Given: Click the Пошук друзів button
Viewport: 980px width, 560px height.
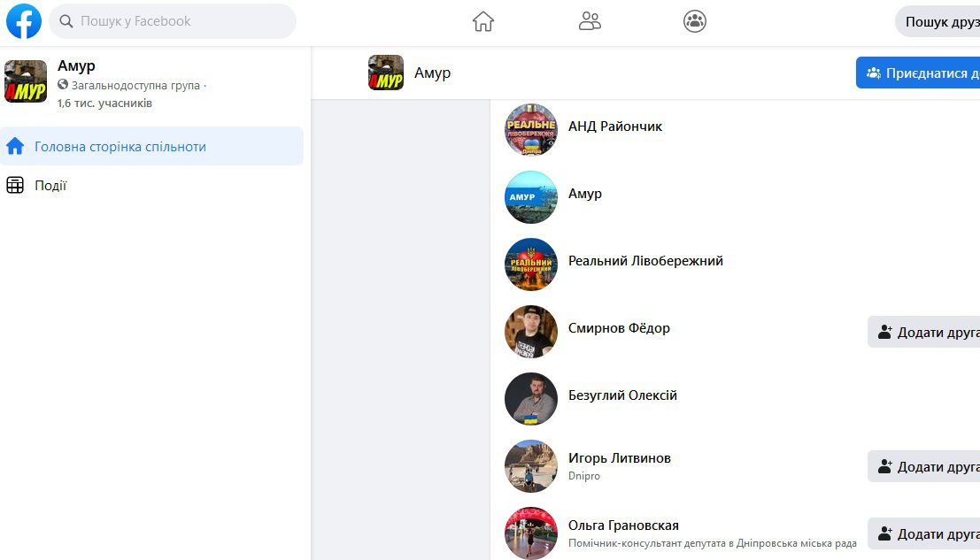Looking at the screenshot, I should tap(938, 22).
